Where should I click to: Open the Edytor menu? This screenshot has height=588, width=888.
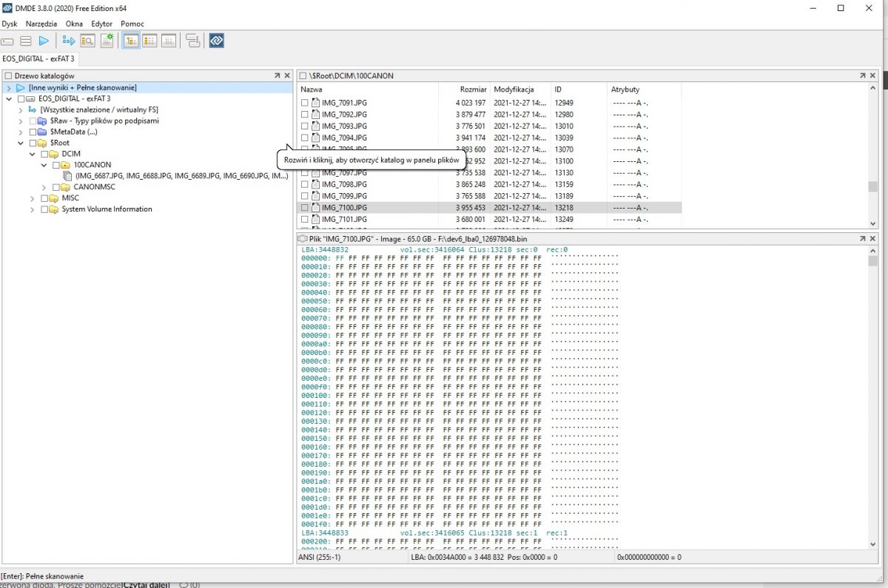[x=102, y=24]
